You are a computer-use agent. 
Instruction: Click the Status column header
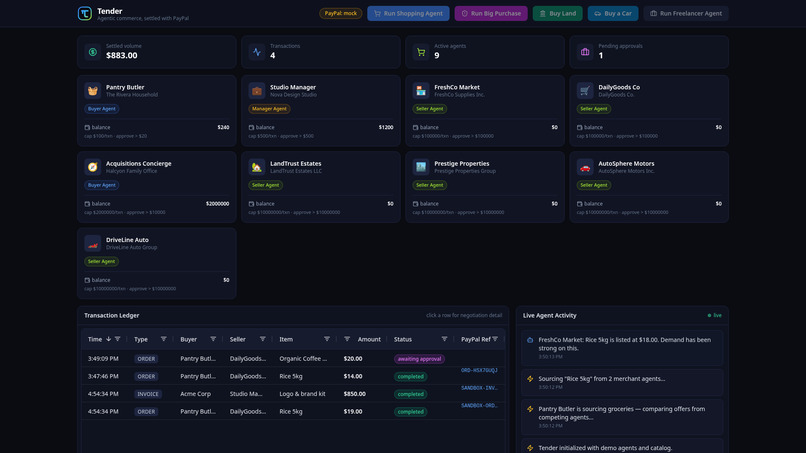click(x=403, y=339)
